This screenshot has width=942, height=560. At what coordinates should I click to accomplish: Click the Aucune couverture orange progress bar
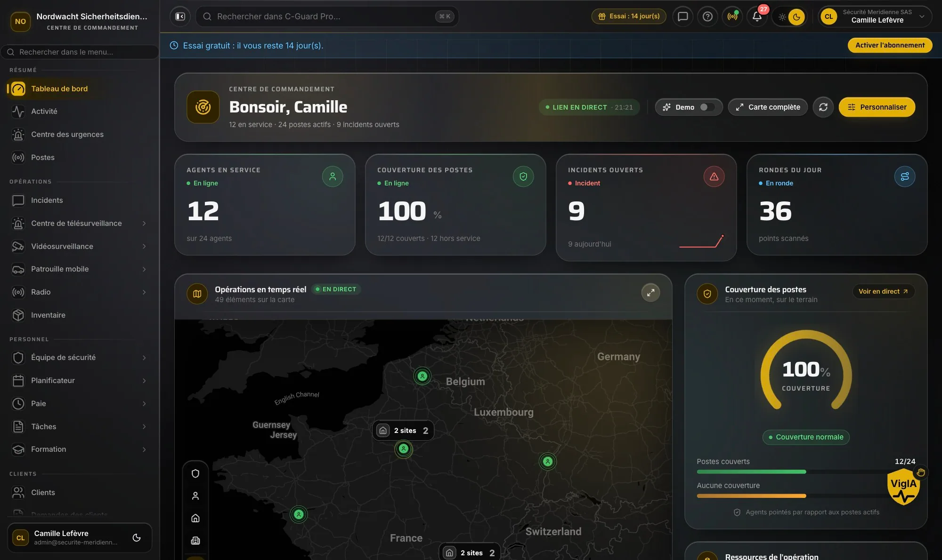(751, 496)
